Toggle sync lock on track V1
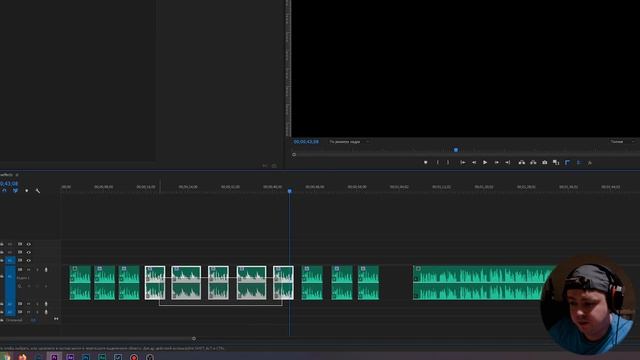Viewport: 640px width, 360px height. coord(20,260)
